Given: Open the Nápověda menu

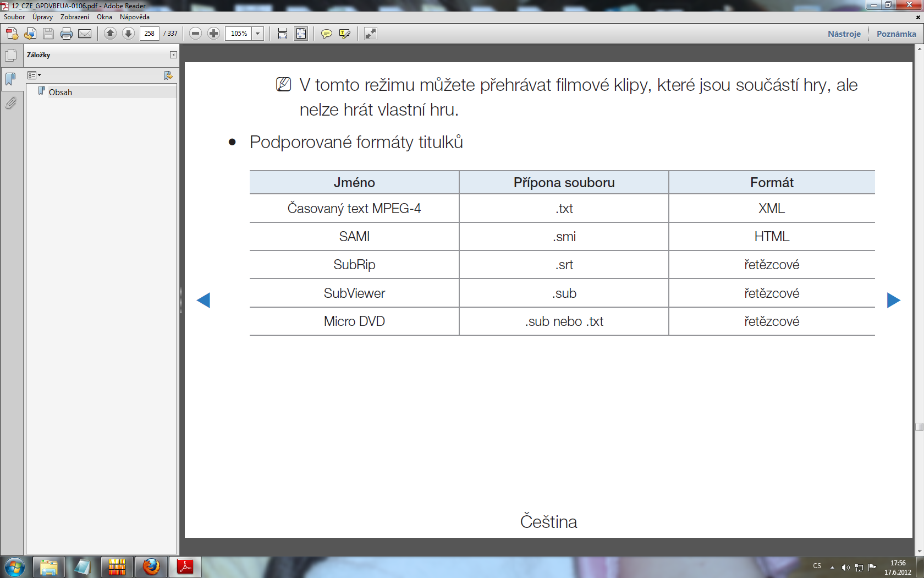Looking at the screenshot, I should (x=135, y=17).
